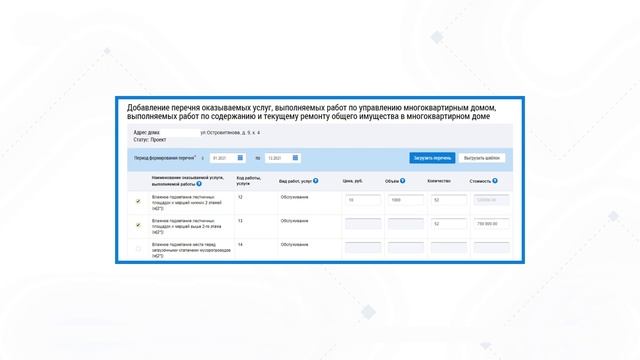Click the period start date field
Screen dimensions: 640x360
pos(228,158)
